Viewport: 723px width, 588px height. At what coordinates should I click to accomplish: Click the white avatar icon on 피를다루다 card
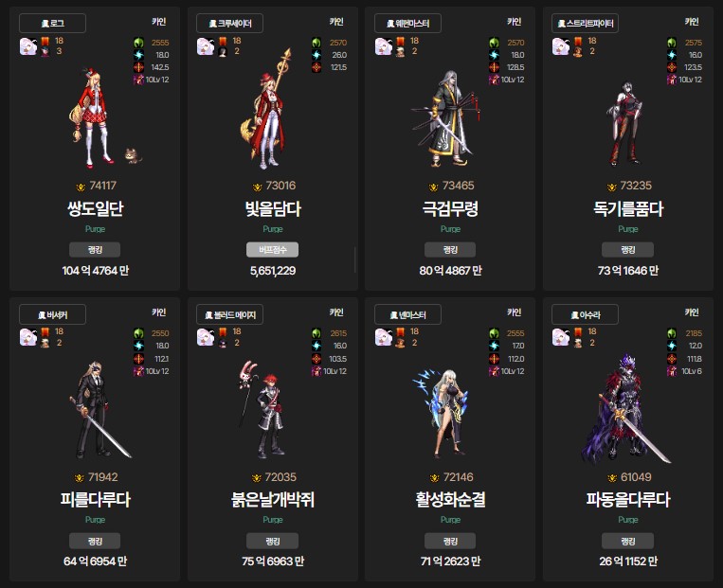click(x=28, y=337)
